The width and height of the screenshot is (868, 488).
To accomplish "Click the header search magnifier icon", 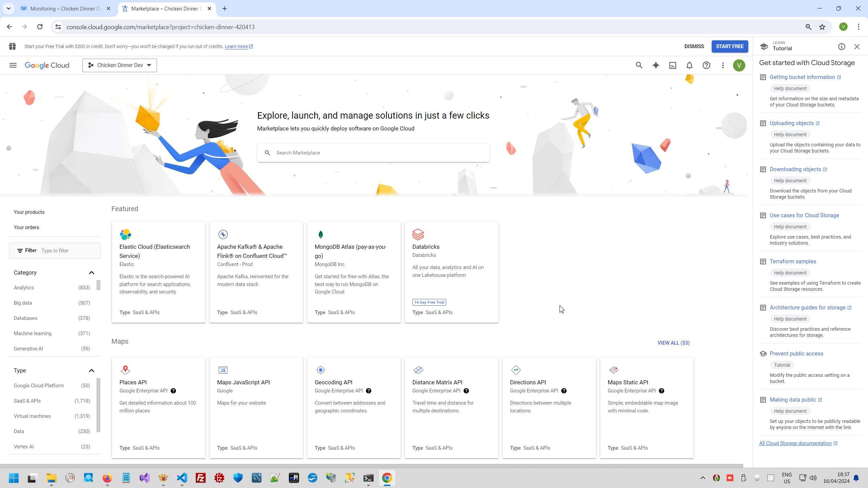I will point(639,65).
